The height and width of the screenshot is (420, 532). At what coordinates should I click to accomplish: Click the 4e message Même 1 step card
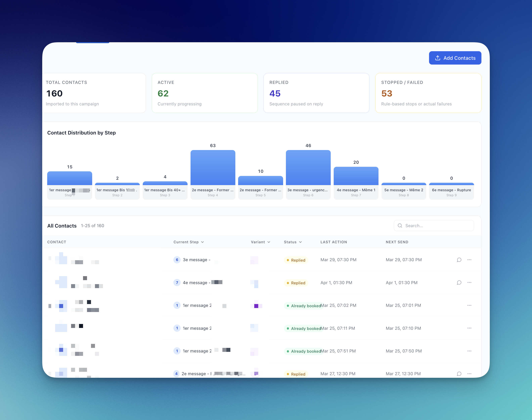pyautogui.click(x=356, y=192)
